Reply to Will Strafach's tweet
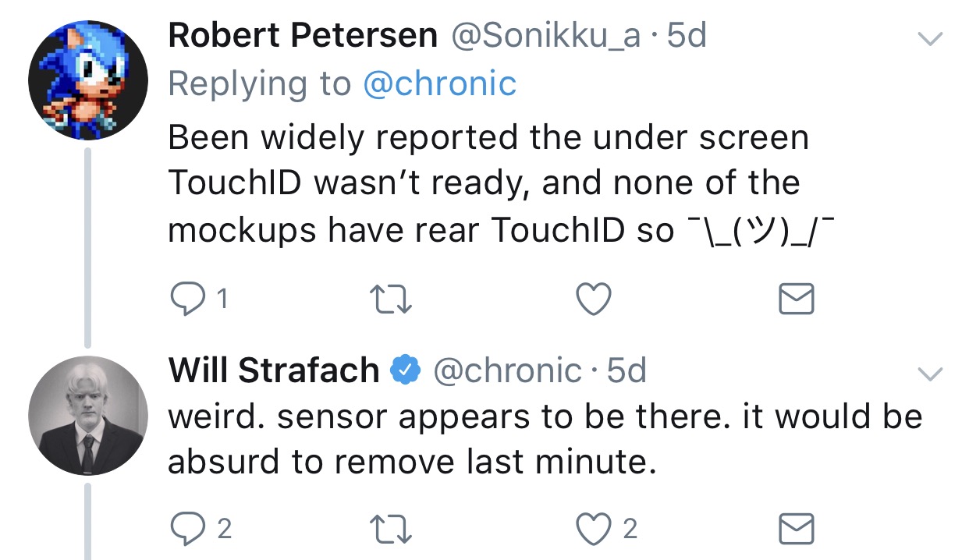Screen dimensions: 969x560 [187, 529]
